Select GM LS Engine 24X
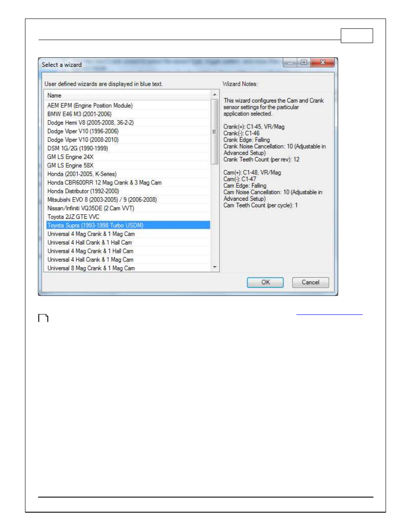The image size is (411, 532). click(x=128, y=157)
